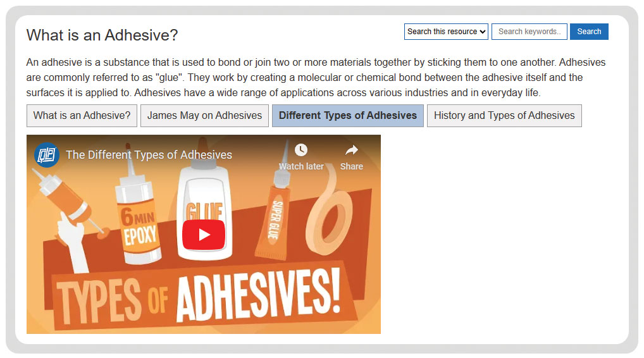Click the Share arrow icon
The height and width of the screenshot is (358, 644).
pyautogui.click(x=352, y=150)
